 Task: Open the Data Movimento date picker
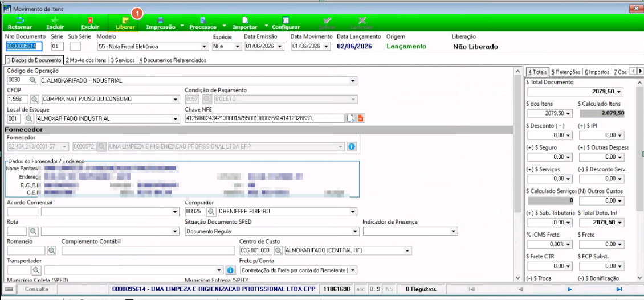click(327, 47)
